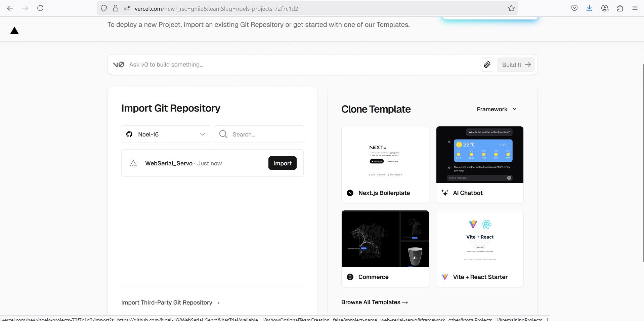
Task: Import the WebSerial_Servo repository
Action: pyautogui.click(x=282, y=163)
